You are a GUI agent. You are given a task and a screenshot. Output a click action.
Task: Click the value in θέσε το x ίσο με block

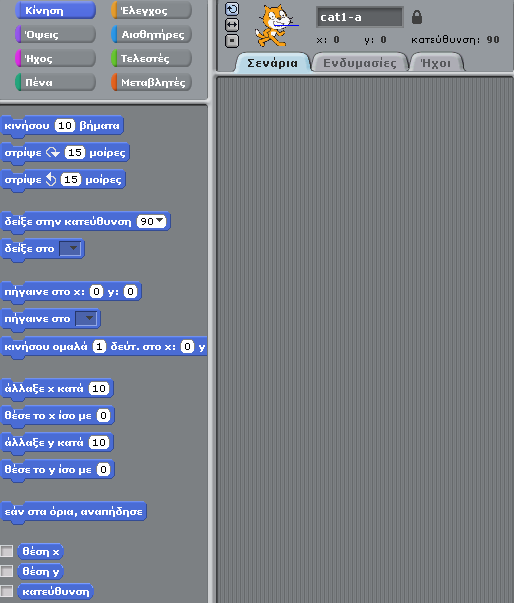coord(103,415)
